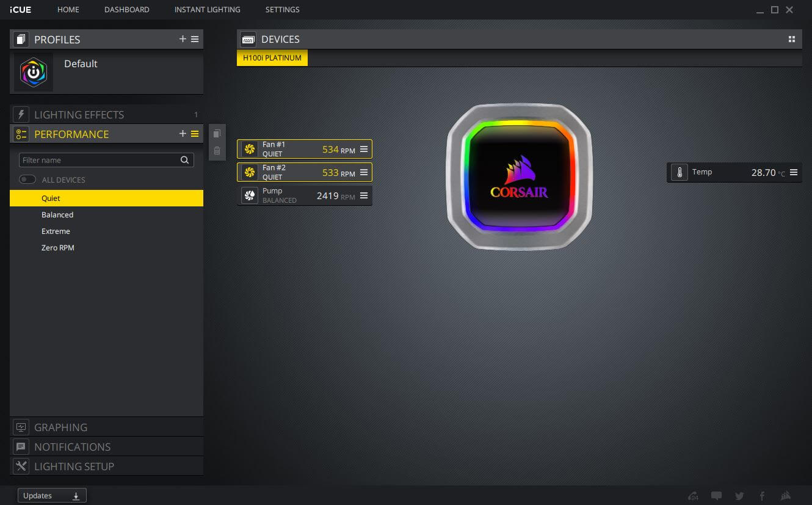Click the 28.70 temperature reading
This screenshot has width=812, height=505.
[763, 173]
